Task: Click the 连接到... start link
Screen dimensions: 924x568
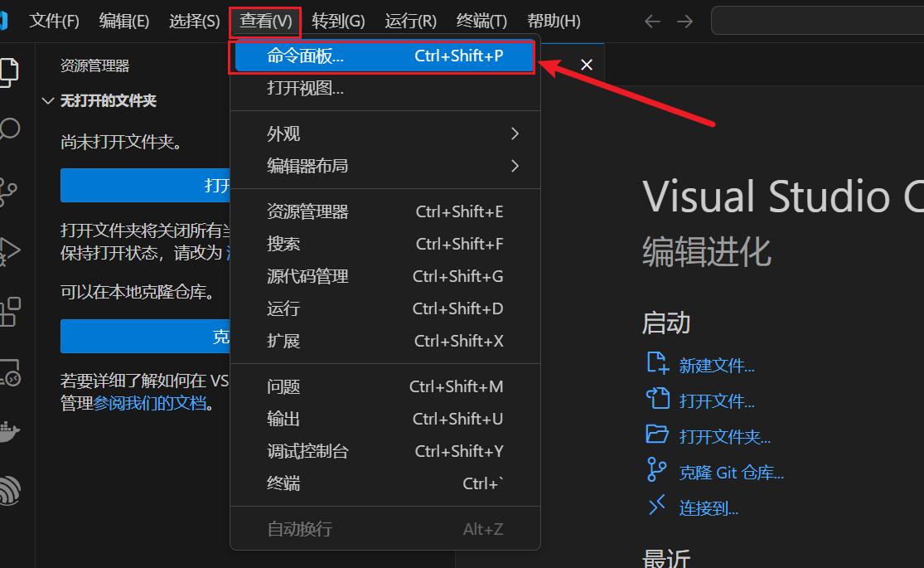Action: tap(709, 508)
